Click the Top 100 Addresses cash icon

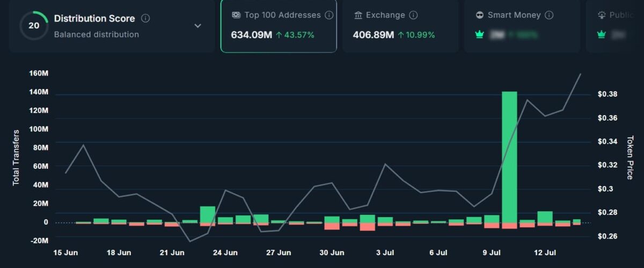[236, 16]
